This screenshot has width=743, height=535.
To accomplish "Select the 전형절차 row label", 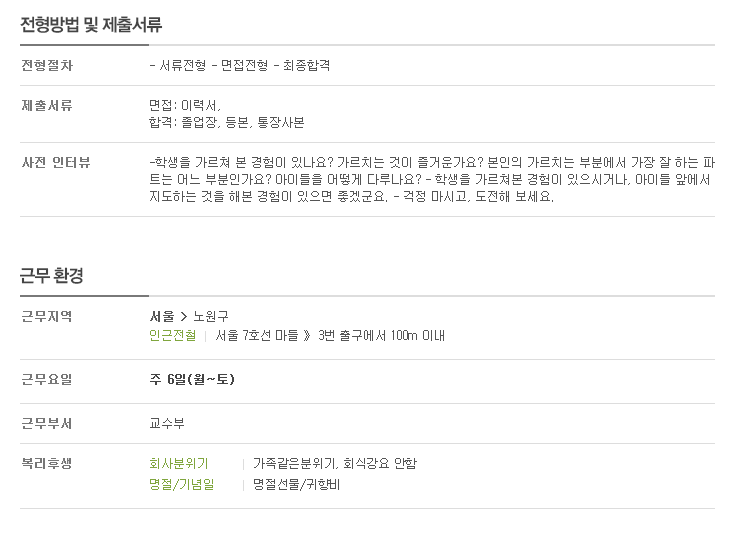I will click(x=47, y=65).
